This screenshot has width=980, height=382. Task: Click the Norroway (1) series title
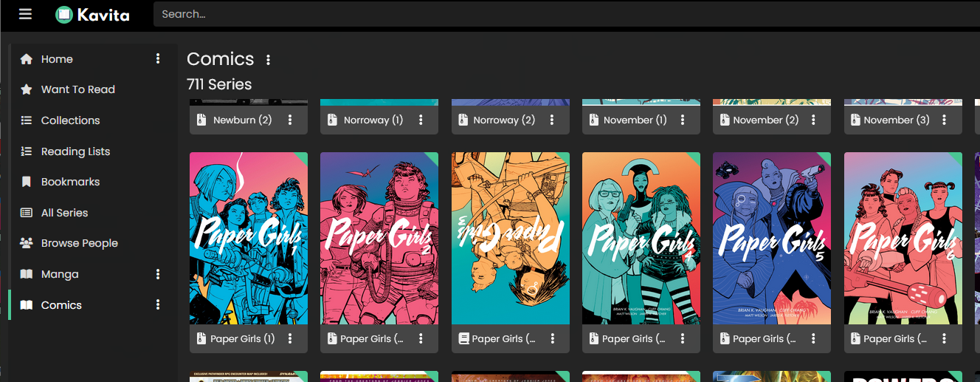click(373, 120)
